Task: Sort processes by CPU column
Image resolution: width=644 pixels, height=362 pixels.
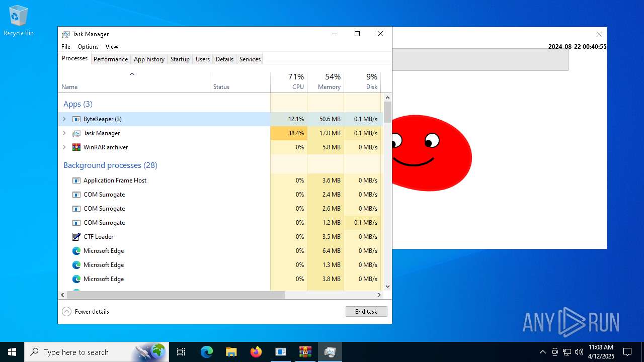Action: point(289,82)
